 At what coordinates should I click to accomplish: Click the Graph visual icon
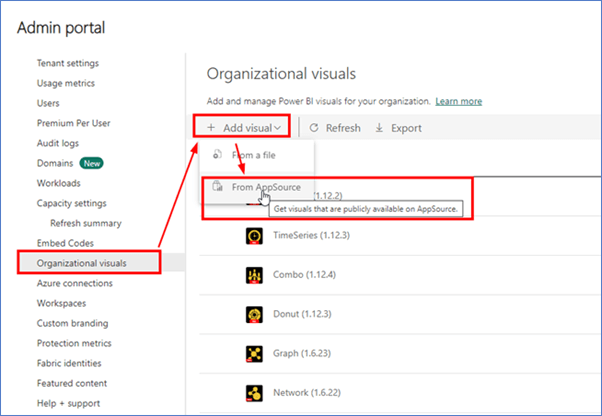click(254, 354)
